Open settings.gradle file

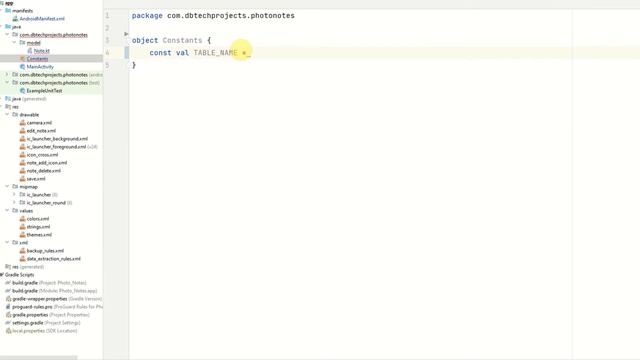(x=46, y=323)
